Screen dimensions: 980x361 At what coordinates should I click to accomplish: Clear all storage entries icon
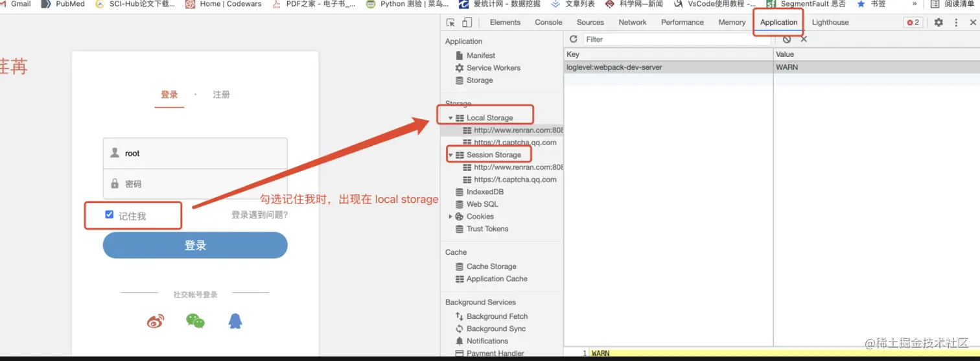pyautogui.click(x=787, y=40)
